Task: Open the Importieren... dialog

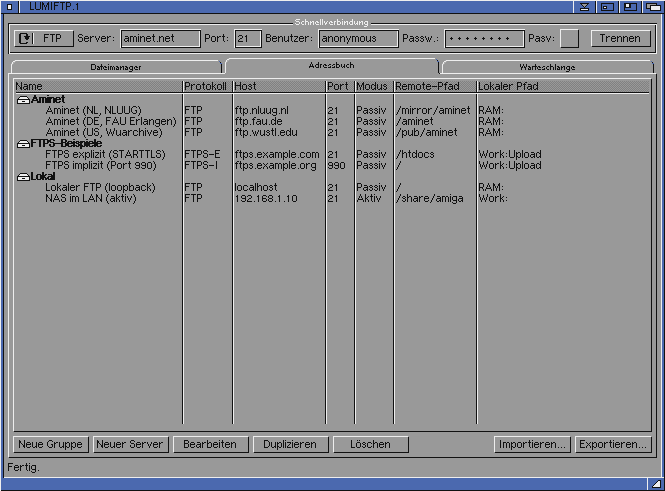Action: pyautogui.click(x=532, y=444)
